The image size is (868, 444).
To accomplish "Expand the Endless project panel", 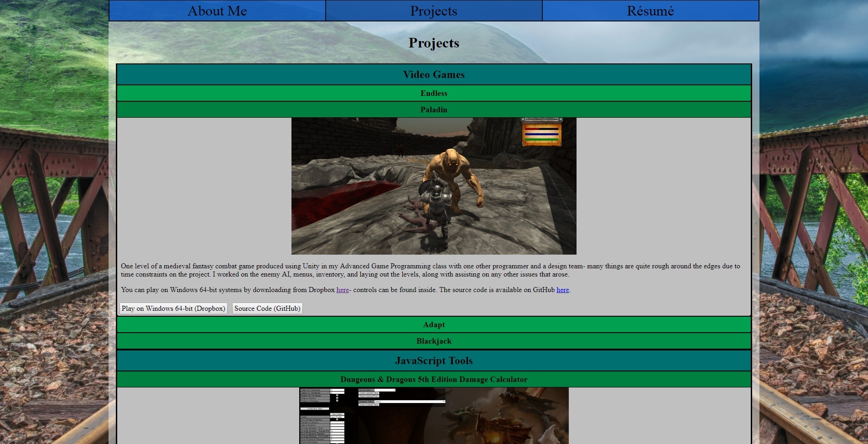I will [434, 93].
